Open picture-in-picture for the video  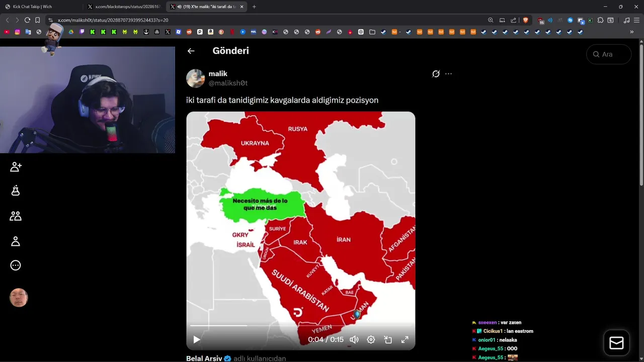(388, 340)
